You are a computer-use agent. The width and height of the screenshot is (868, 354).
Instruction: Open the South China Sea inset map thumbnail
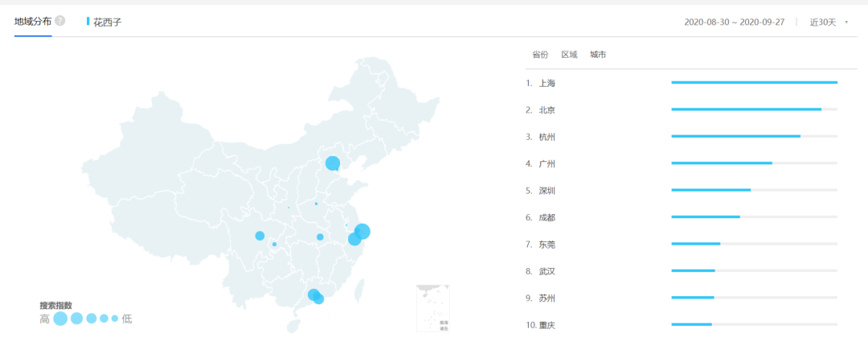(433, 308)
